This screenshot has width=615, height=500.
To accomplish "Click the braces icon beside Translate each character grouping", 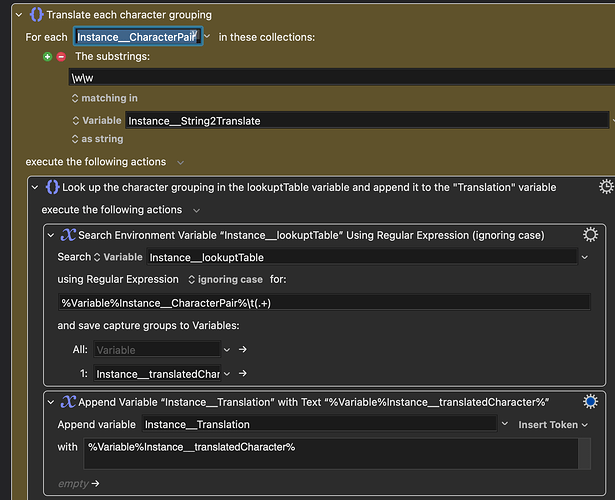I will pyautogui.click(x=36, y=15).
